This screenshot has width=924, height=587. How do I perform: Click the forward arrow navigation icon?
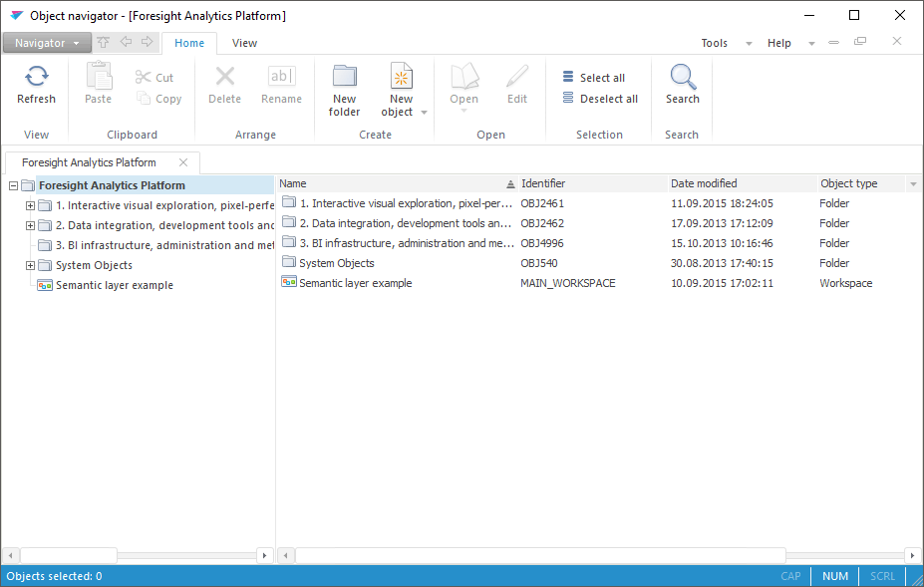point(147,42)
